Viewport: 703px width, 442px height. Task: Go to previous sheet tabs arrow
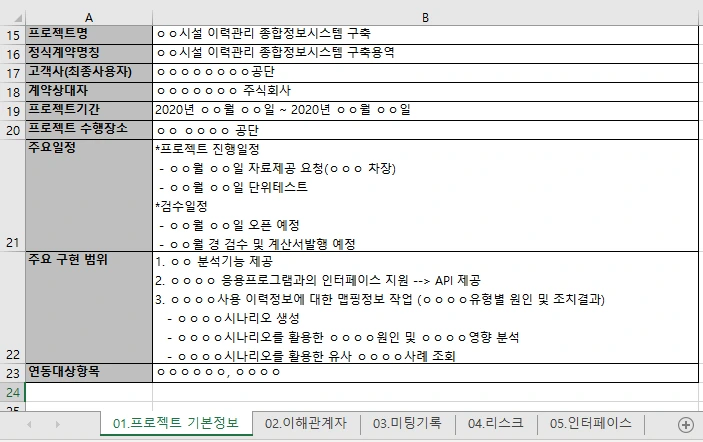pyautogui.click(x=29, y=424)
